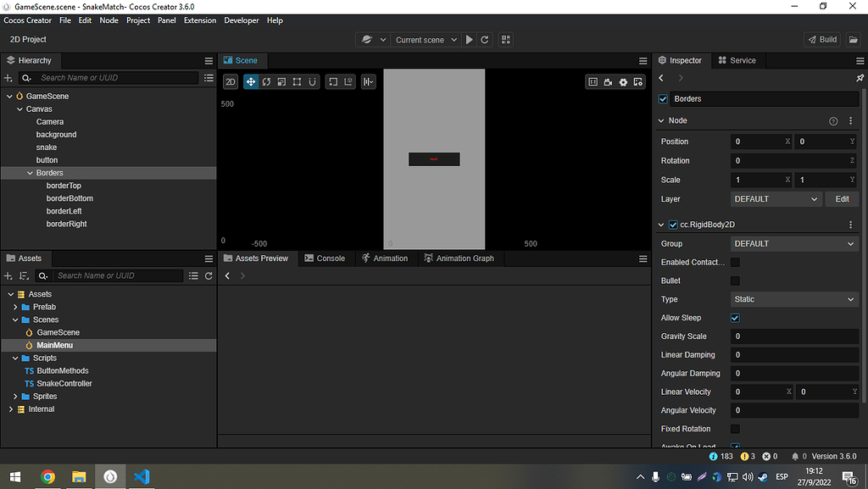Screen dimensions: 868x489
Task: Open the QR code preview icon
Action: pos(505,40)
